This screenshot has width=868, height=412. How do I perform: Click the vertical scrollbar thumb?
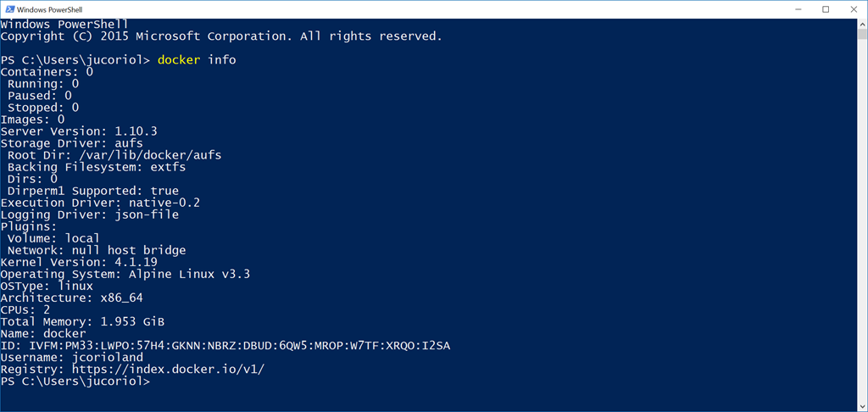(862, 34)
